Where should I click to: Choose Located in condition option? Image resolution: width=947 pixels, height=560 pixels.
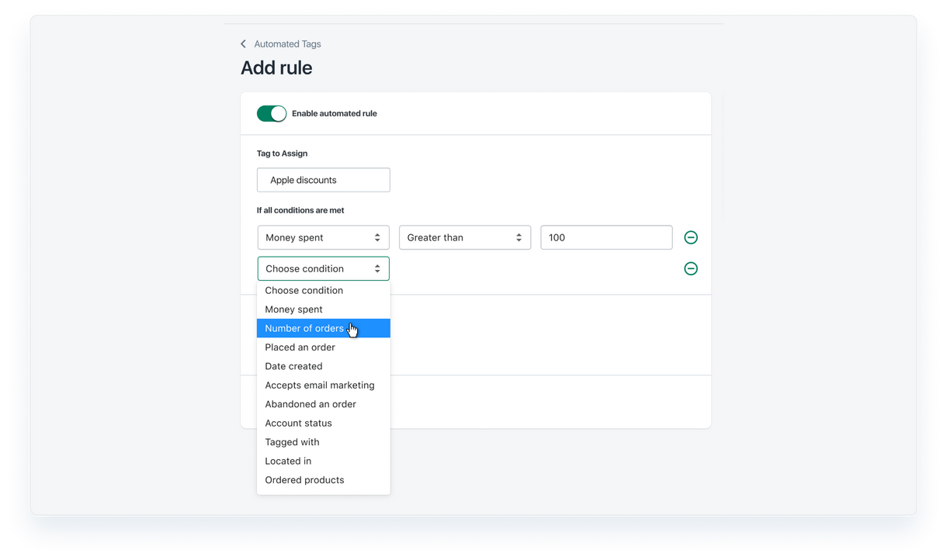pos(288,461)
